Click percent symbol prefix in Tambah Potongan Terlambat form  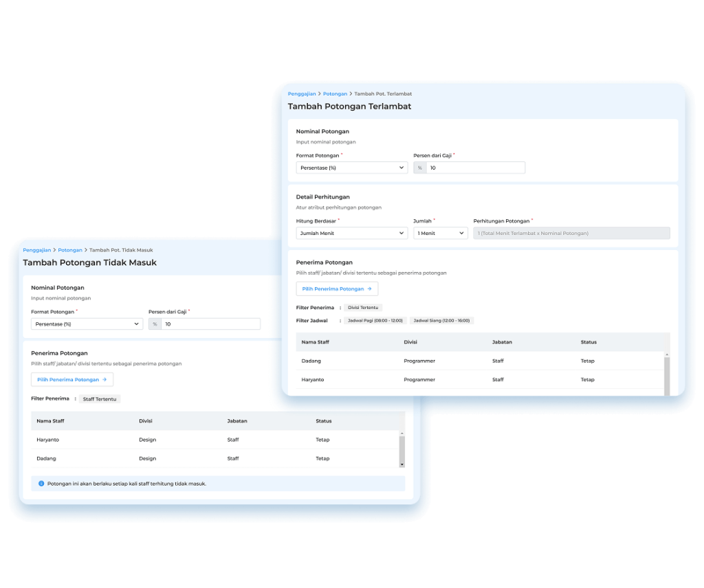coord(420,168)
